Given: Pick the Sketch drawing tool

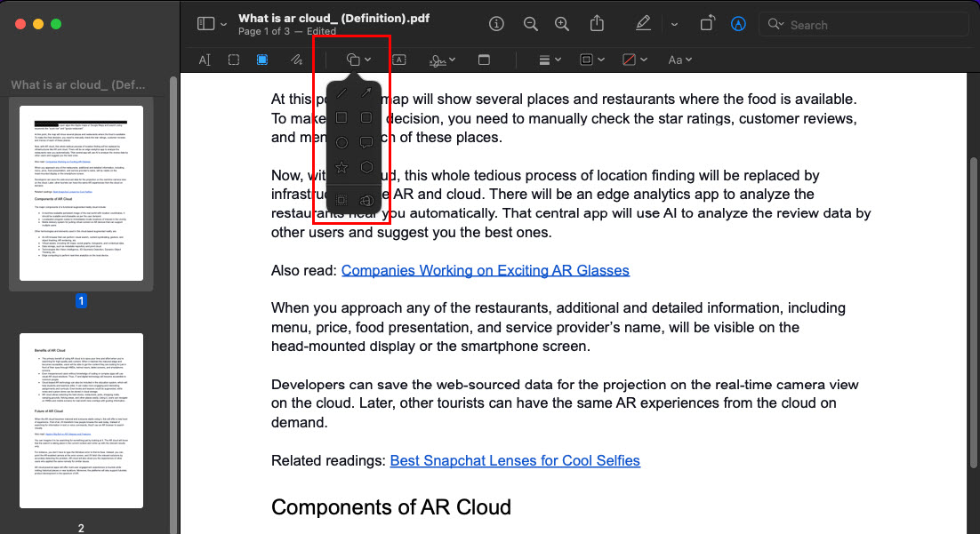Looking at the screenshot, I should coord(296,60).
